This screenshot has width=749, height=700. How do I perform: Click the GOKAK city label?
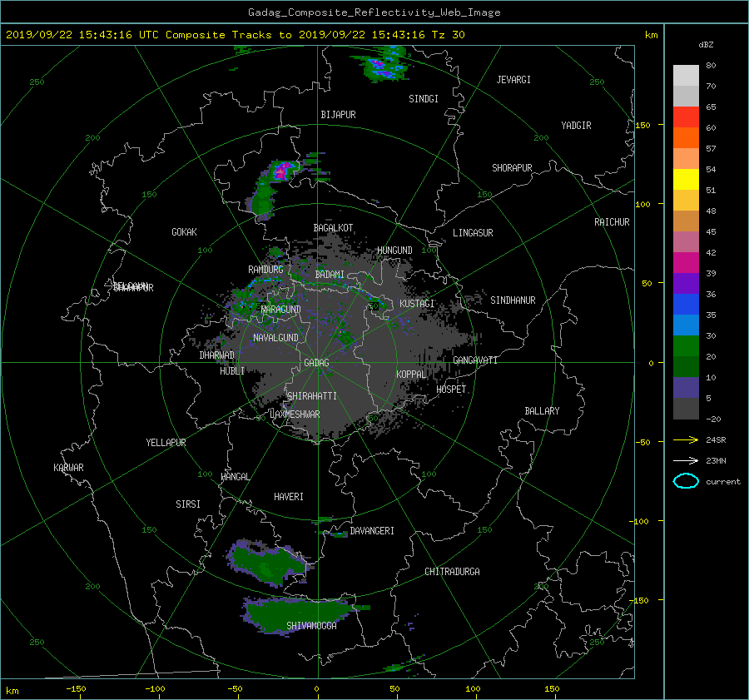[x=185, y=232]
